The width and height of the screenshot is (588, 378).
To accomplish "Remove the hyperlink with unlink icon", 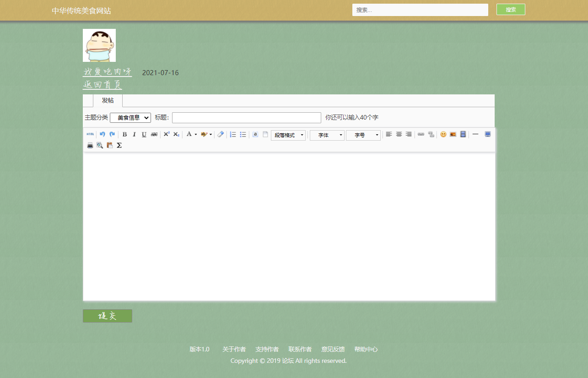I will pos(431,134).
